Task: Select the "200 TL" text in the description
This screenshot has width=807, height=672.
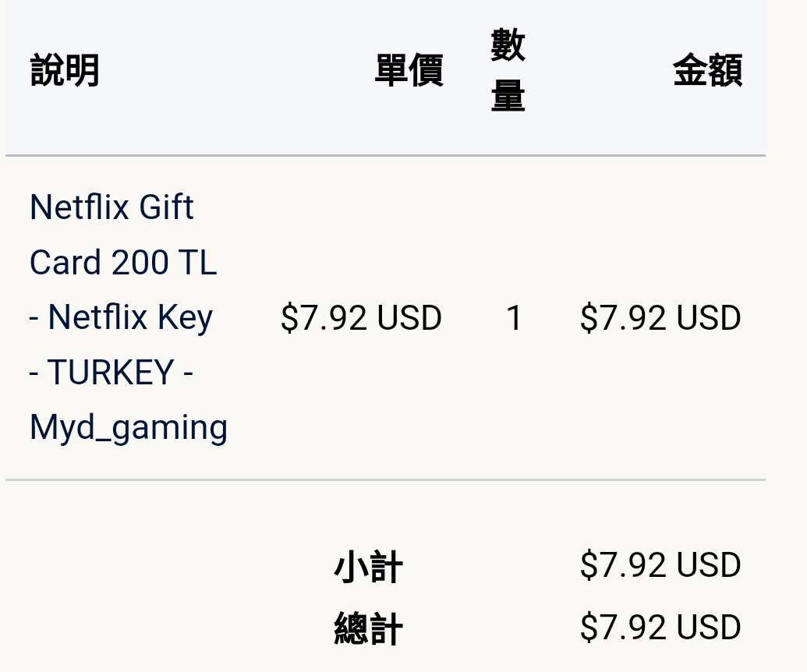Action: pos(164,263)
